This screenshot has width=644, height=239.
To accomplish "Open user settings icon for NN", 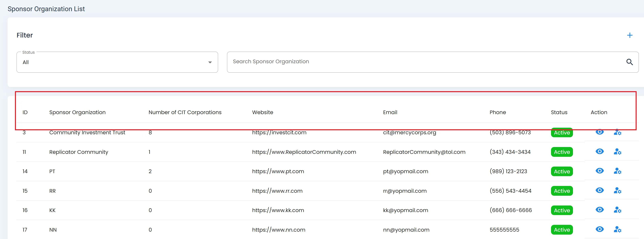I will 617,229.
